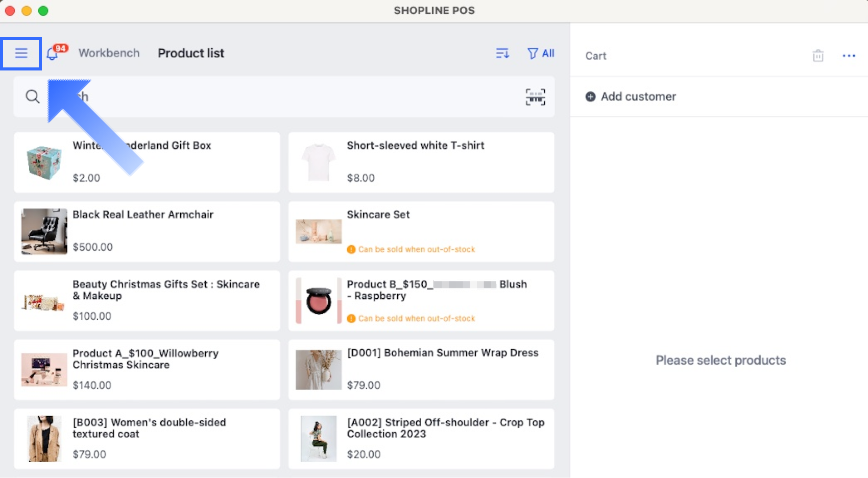Open notifications bell with 94 badge
This screenshot has height=478, width=868.
pyautogui.click(x=53, y=53)
